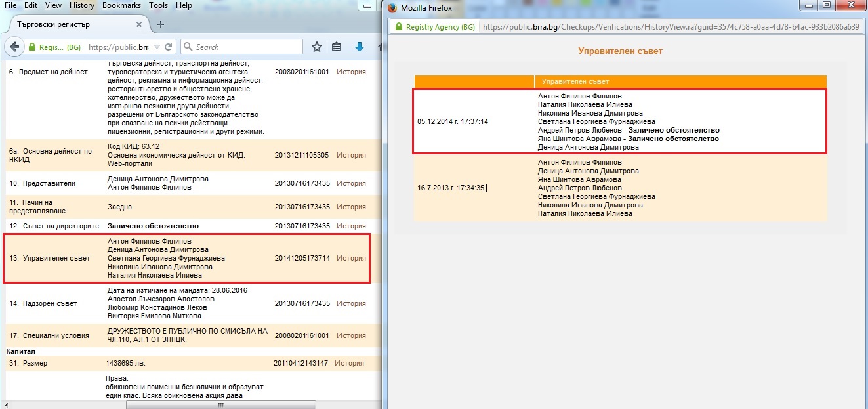868x409 pixels.
Task: Click the orange Управителен съвет popup heading
Action: pyautogui.click(x=620, y=51)
